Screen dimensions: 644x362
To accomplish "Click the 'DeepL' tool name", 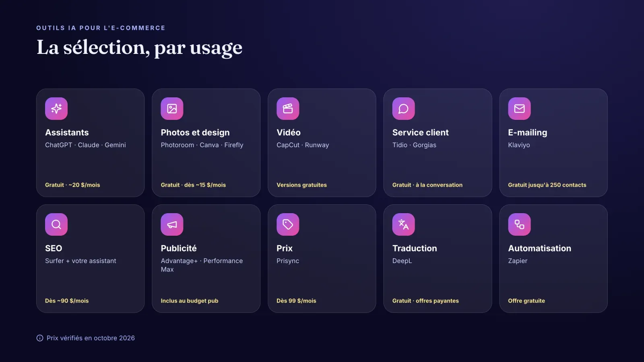I will [402, 261].
